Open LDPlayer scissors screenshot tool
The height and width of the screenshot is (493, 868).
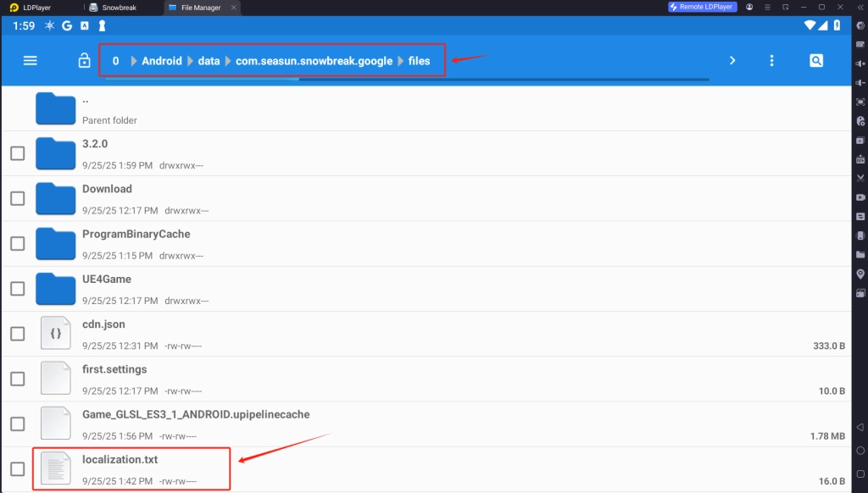[860, 178]
